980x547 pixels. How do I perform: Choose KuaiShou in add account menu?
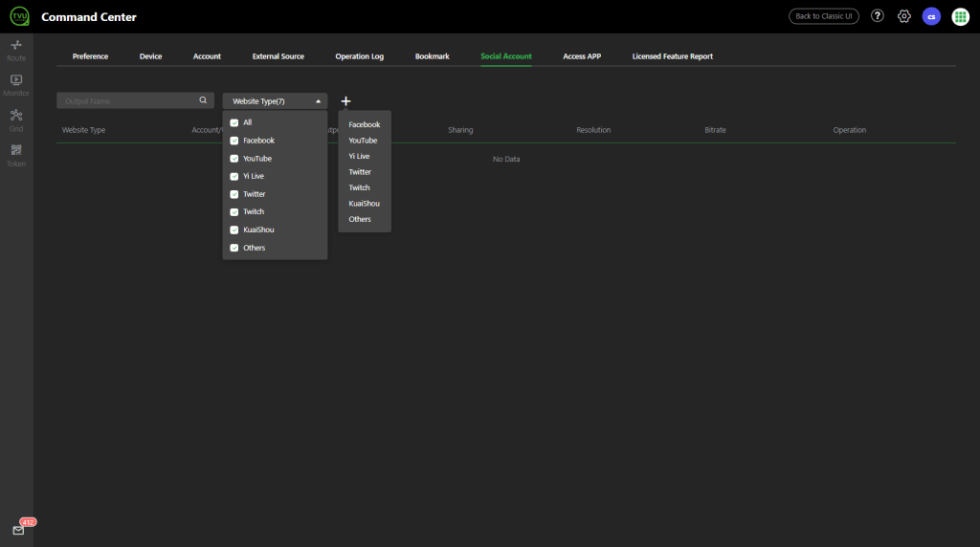pos(365,204)
